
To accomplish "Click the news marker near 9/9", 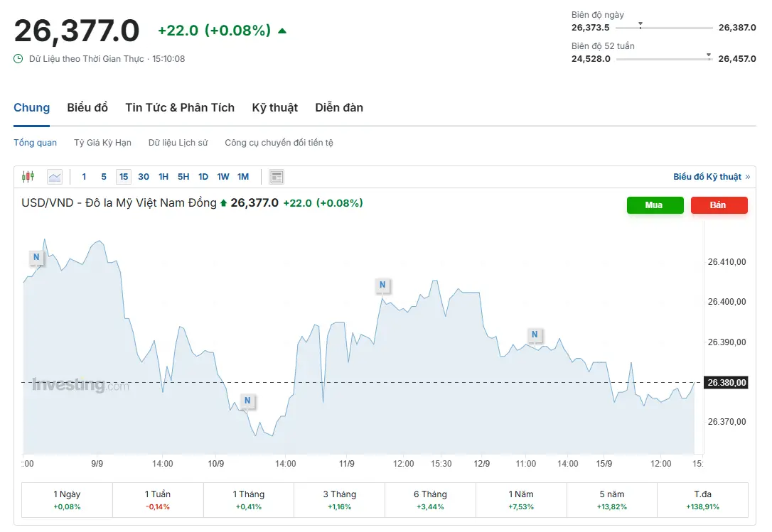I will (35, 257).
